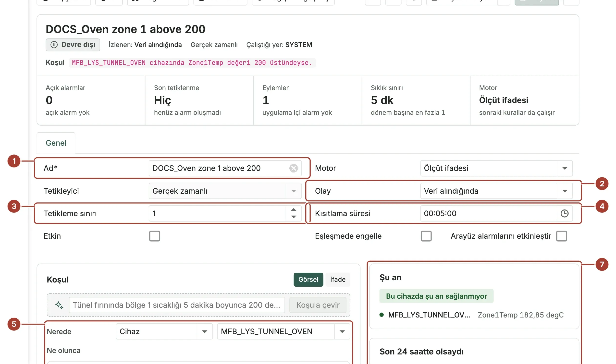616x364 pixels.
Task: Click the Son tetiklenme Hiç card
Action: 199,100
